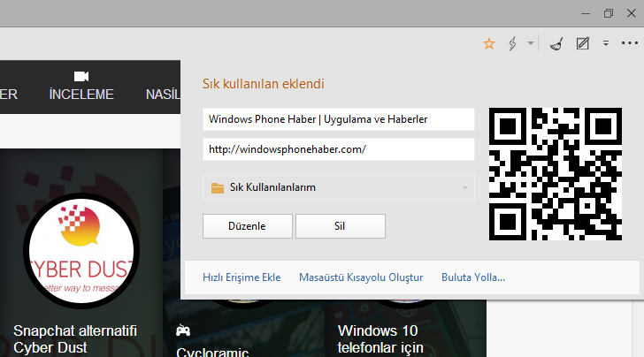Edit the favorite title field
Viewport: 644px width, 357px height.
coord(339,119)
